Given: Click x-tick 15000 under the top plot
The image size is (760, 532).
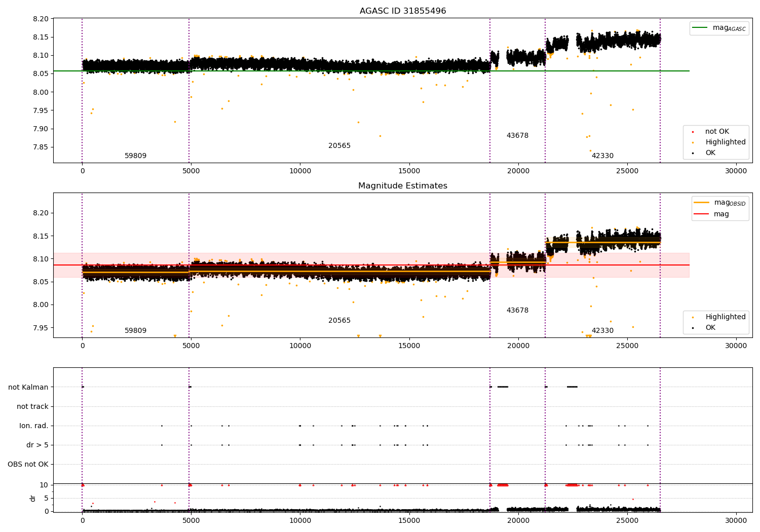Looking at the screenshot, I should (x=409, y=171).
